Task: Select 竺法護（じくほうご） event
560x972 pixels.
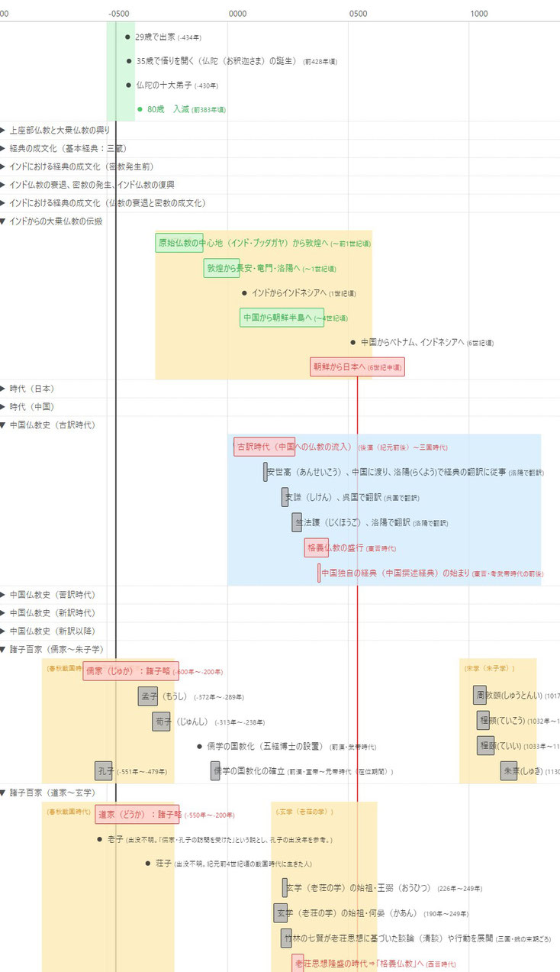Action: point(297,522)
